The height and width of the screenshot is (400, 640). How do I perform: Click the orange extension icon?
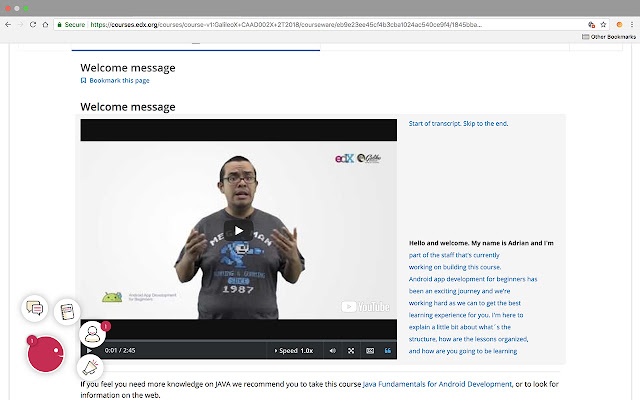point(619,24)
